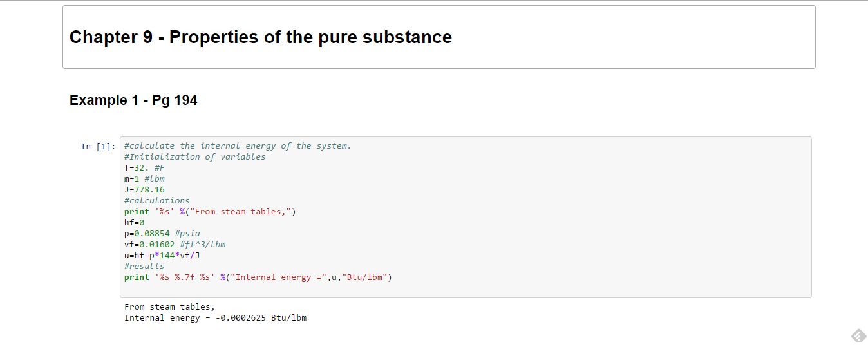Click the "Internal energy = -0.0002625" output line
This screenshot has width=868, height=347.
[x=215, y=318]
